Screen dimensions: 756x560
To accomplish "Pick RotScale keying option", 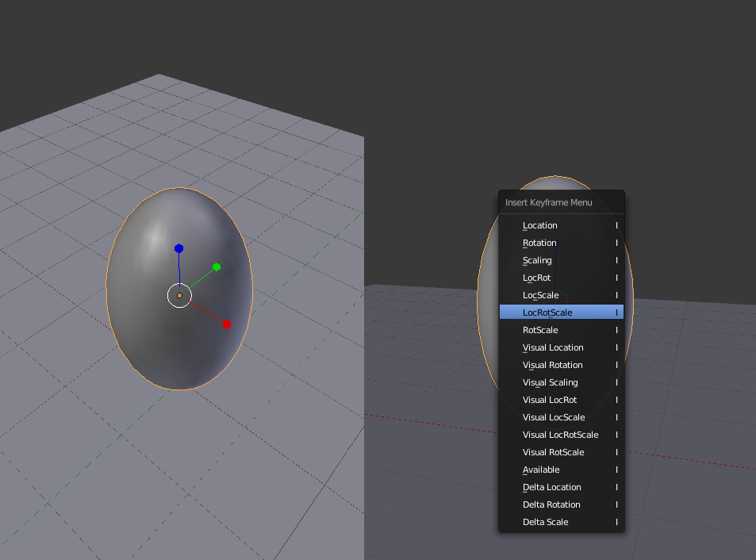I will pyautogui.click(x=540, y=330).
